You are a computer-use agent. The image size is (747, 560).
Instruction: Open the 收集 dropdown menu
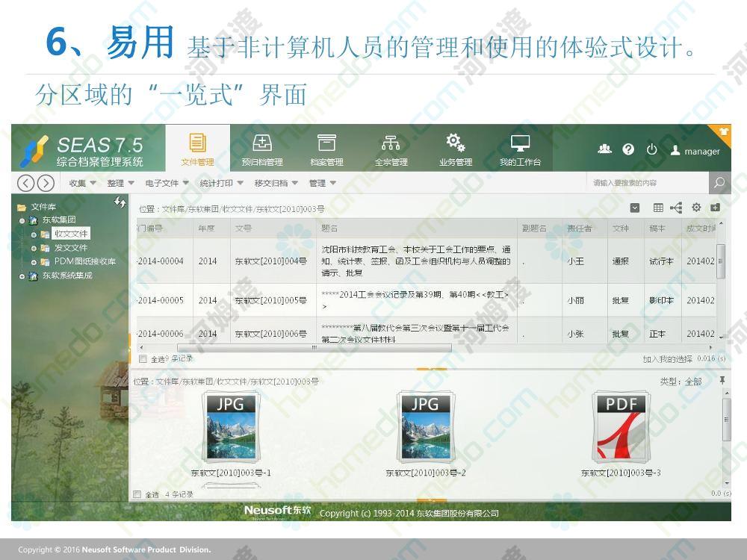[82, 183]
